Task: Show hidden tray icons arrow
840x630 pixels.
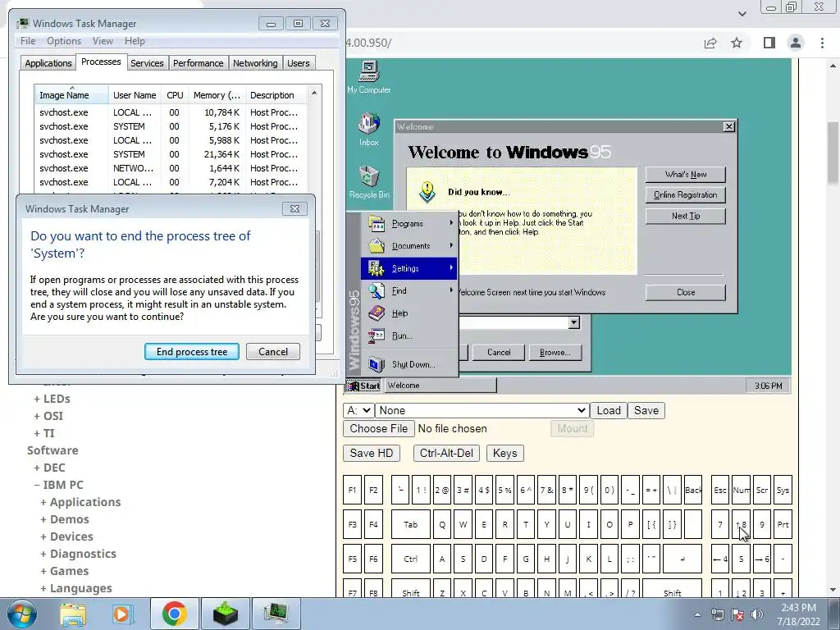Action: [x=697, y=614]
